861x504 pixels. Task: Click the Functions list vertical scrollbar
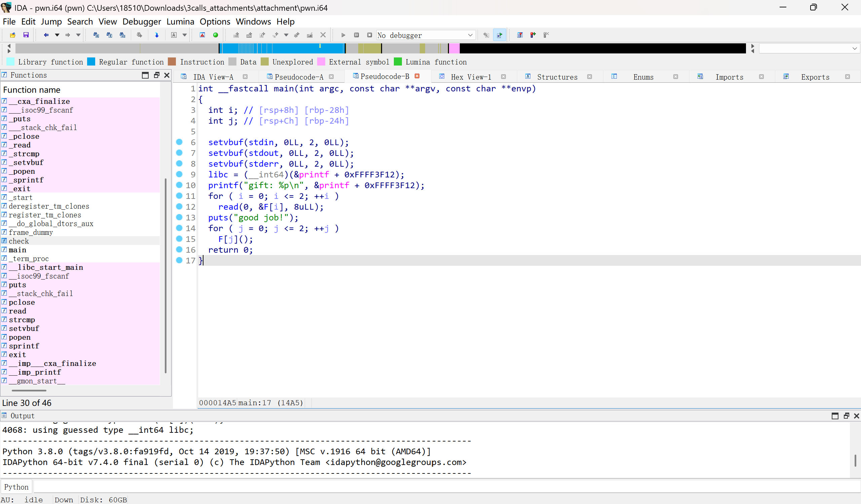pyautogui.click(x=166, y=276)
